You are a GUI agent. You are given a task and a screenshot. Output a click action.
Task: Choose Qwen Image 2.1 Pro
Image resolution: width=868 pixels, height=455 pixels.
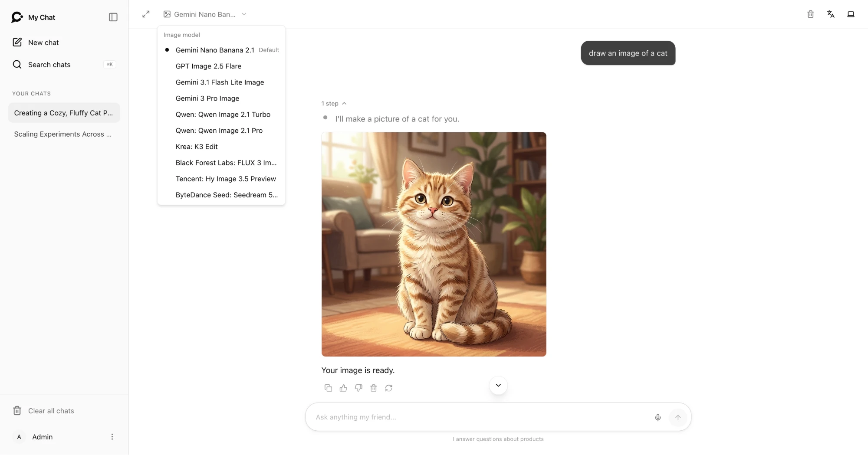[x=221, y=131]
